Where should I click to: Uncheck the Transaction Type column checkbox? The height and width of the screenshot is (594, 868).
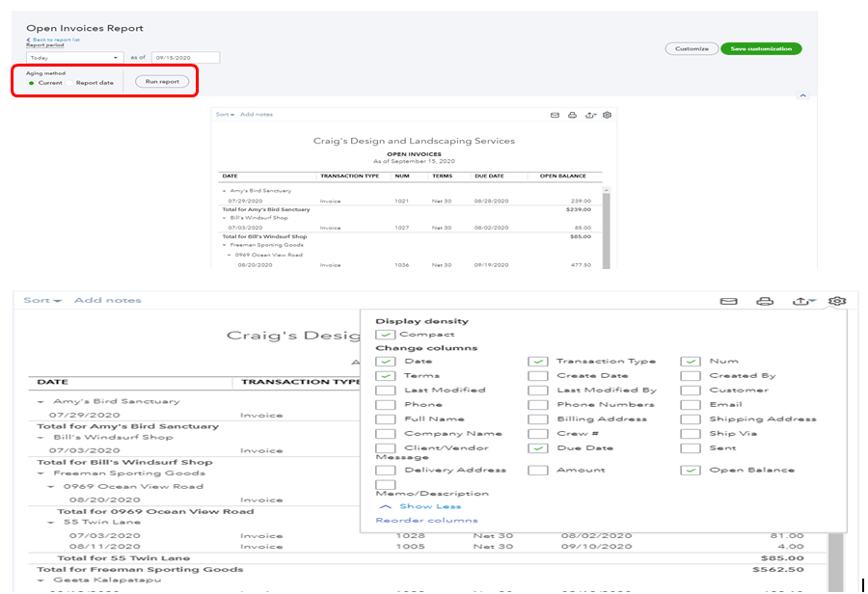(x=537, y=361)
